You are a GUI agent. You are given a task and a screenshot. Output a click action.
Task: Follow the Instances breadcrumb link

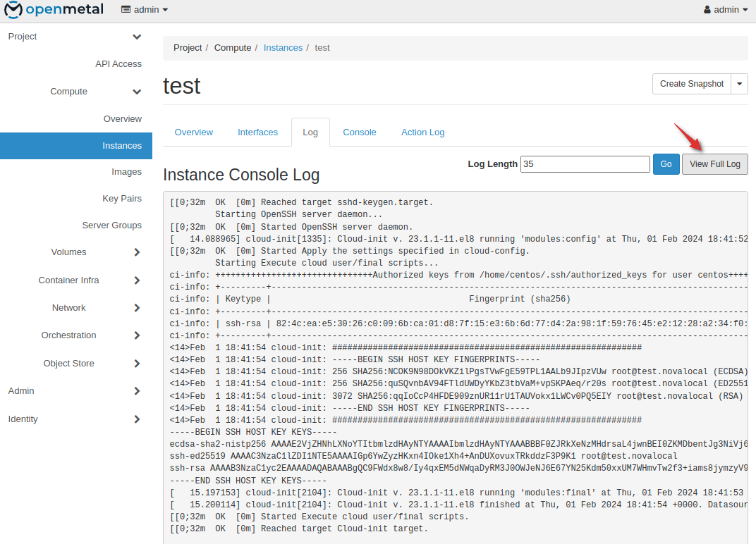pyautogui.click(x=283, y=48)
